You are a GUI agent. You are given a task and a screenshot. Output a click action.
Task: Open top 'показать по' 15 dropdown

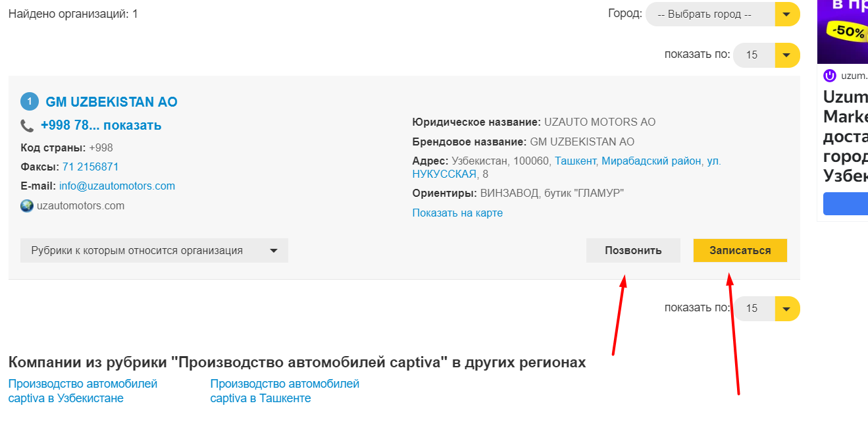(x=767, y=55)
